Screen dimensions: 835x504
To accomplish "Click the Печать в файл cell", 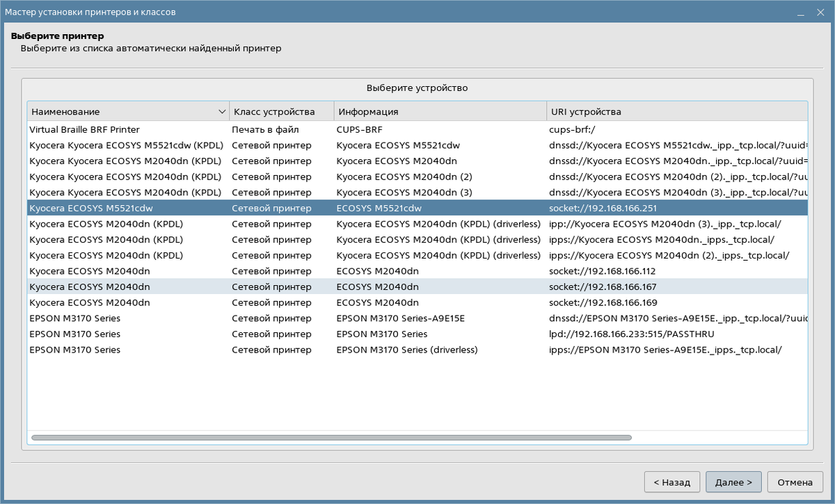I will coord(265,129).
